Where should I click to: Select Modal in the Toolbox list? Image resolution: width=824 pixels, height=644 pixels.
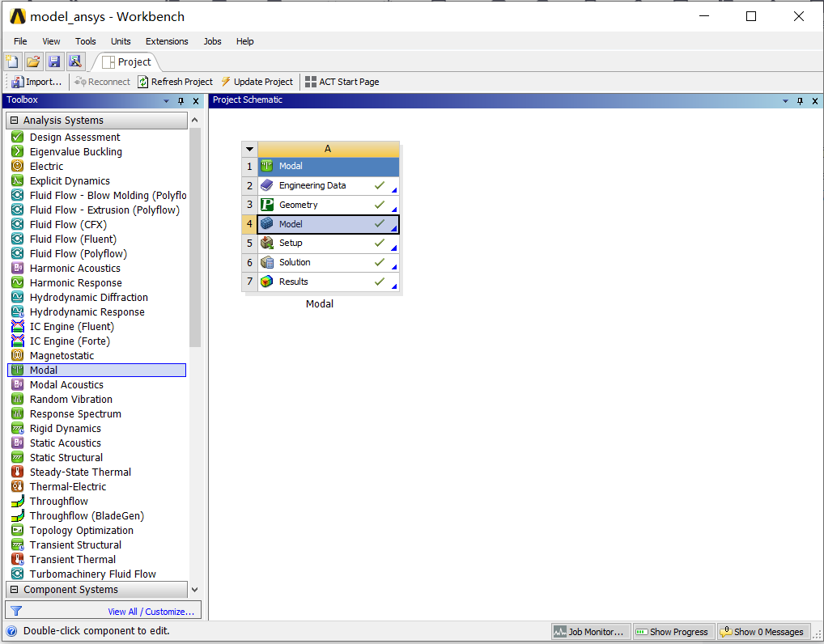(96, 371)
